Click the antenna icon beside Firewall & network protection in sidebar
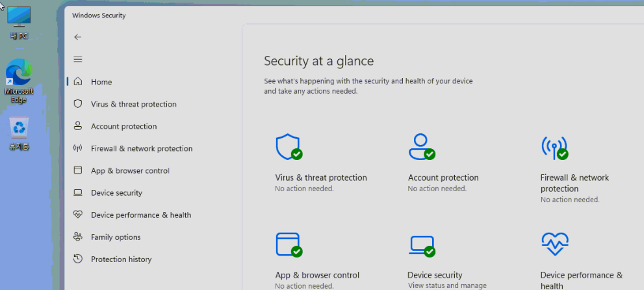 click(x=77, y=148)
